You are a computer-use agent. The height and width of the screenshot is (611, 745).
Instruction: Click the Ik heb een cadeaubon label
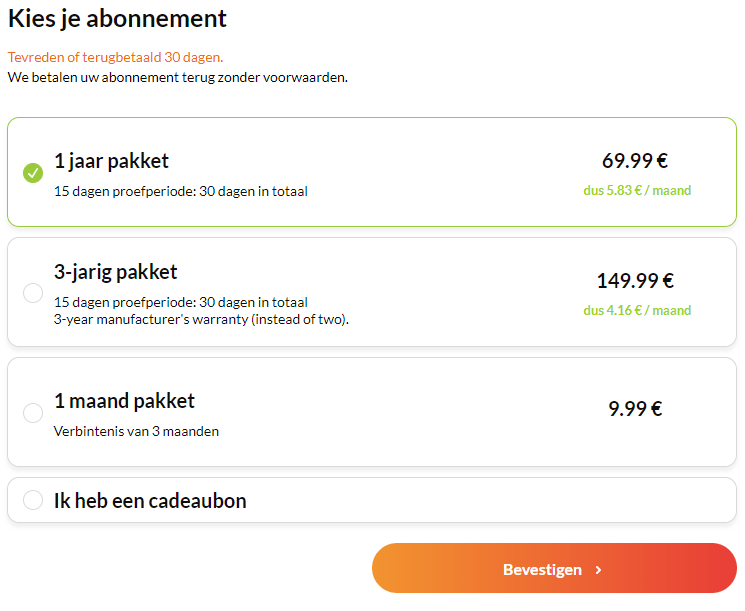pos(150,501)
